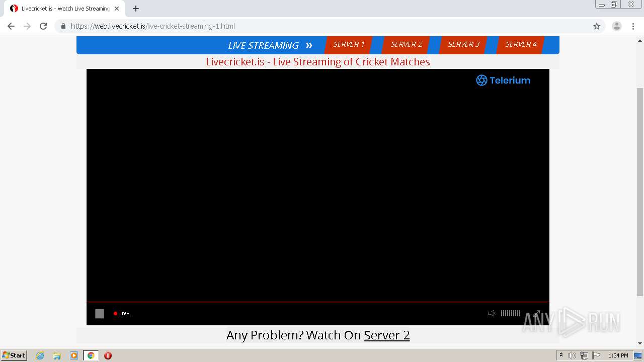Screen dimensions: 644x362
Task: Follow the underlined Server 2 link
Action: 387,335
